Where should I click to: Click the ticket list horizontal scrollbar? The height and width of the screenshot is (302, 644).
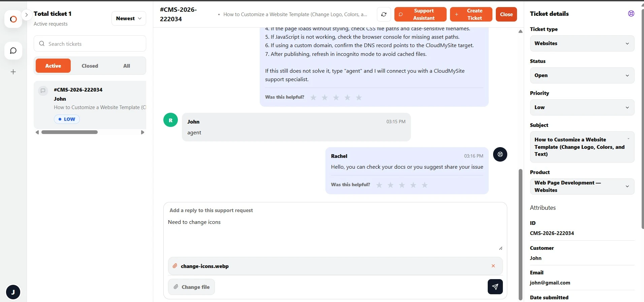tap(69, 132)
